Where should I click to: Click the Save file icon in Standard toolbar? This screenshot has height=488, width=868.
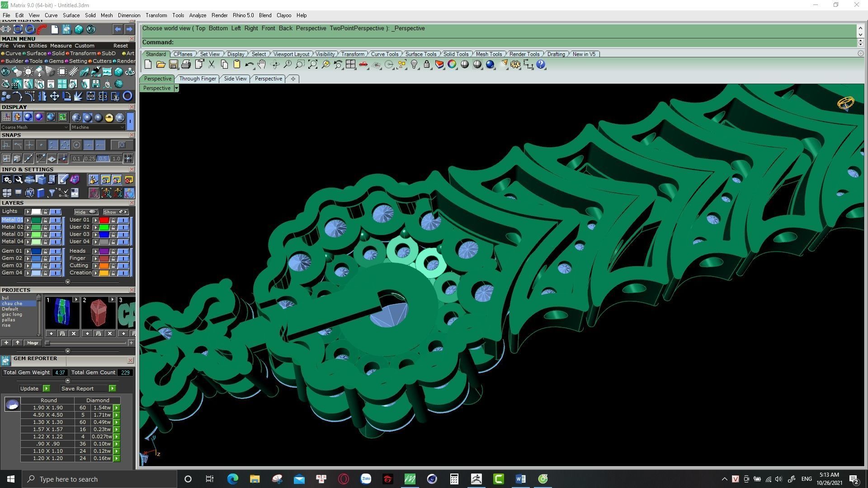click(x=173, y=65)
